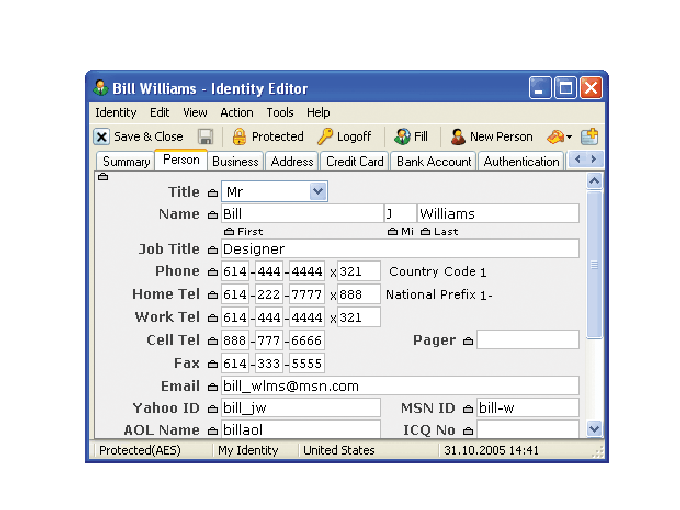Screen dimensions: 680x510
Task: Click the Save & Close X icon
Action: point(101,137)
